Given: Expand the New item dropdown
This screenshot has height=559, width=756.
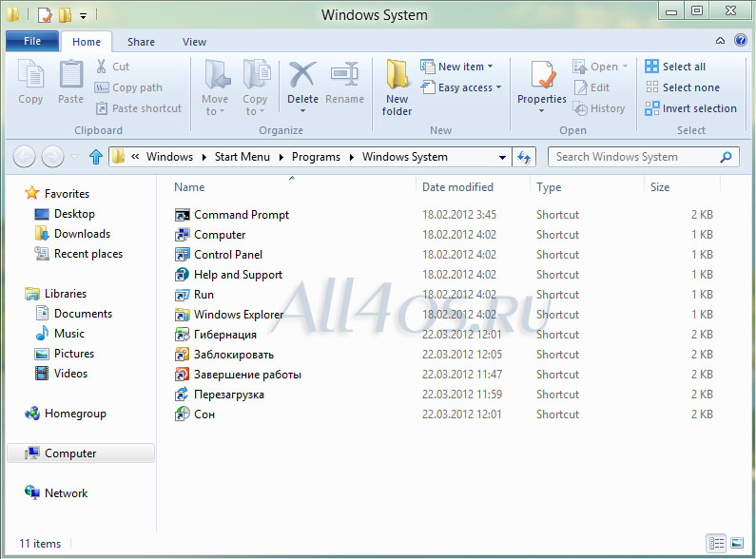Looking at the screenshot, I should click(x=491, y=67).
